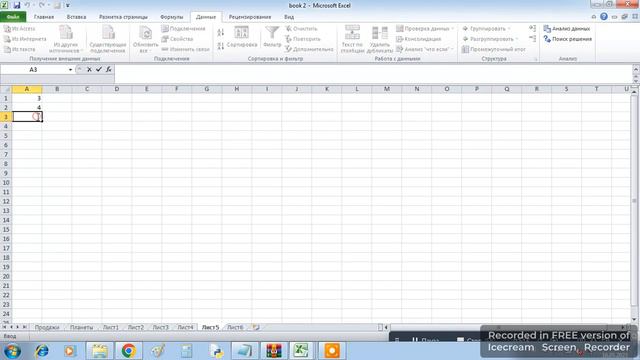The image size is (640, 360).
Task: Select row 10 header
Action: (6, 182)
